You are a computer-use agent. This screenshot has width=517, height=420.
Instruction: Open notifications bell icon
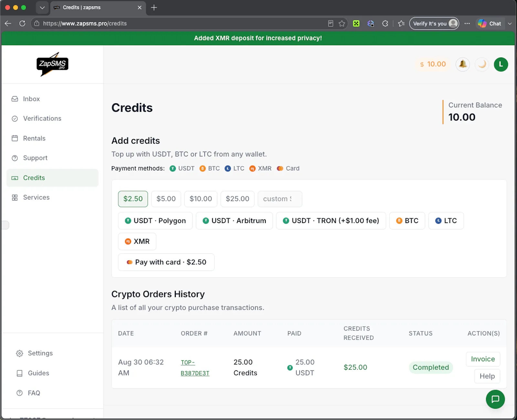click(x=463, y=64)
